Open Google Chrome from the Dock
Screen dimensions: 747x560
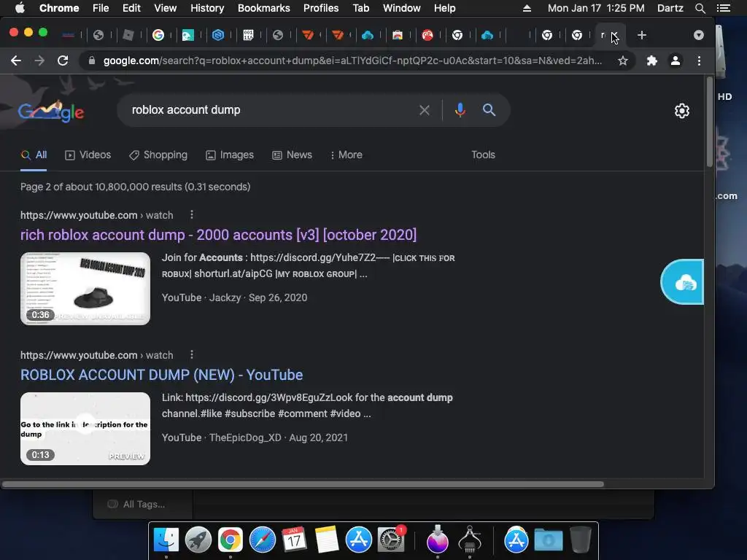click(x=230, y=540)
